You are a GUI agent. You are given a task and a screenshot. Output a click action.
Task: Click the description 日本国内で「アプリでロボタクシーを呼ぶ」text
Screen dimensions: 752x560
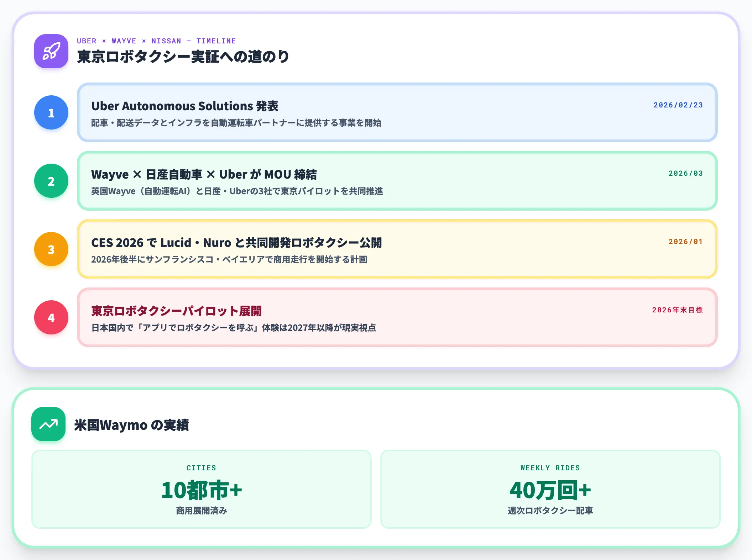click(x=234, y=328)
